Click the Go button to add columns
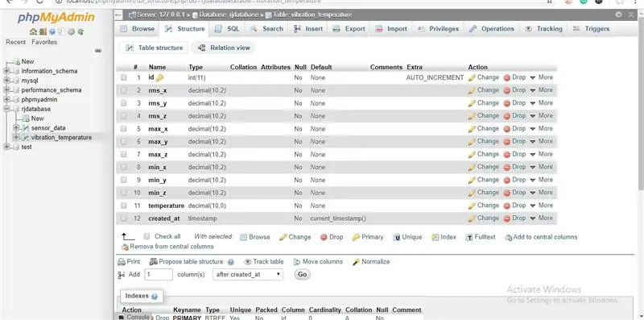 coord(303,274)
